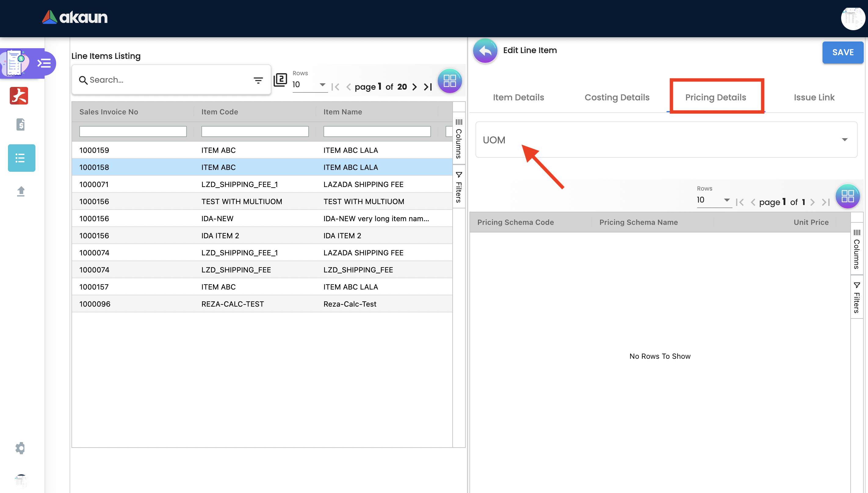Select the invoice document icon in the sidebar
Screen dimensions: 868x493
tap(20, 124)
